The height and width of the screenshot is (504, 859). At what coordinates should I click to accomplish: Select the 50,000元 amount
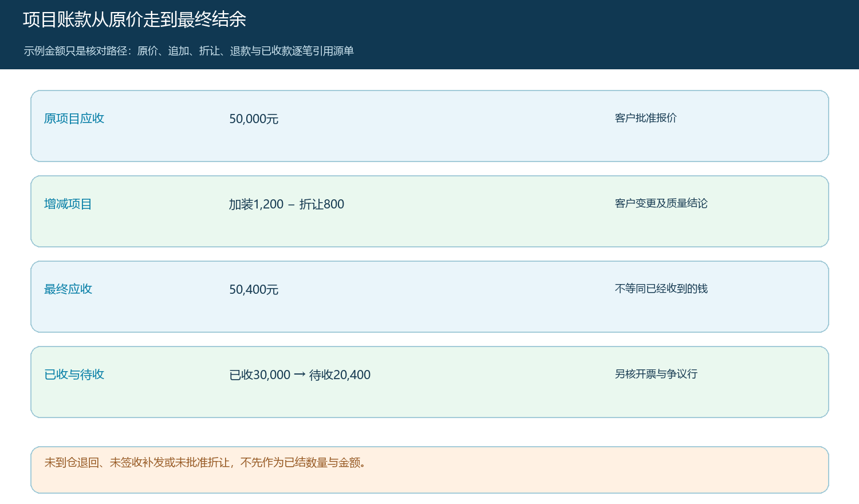pyautogui.click(x=254, y=119)
